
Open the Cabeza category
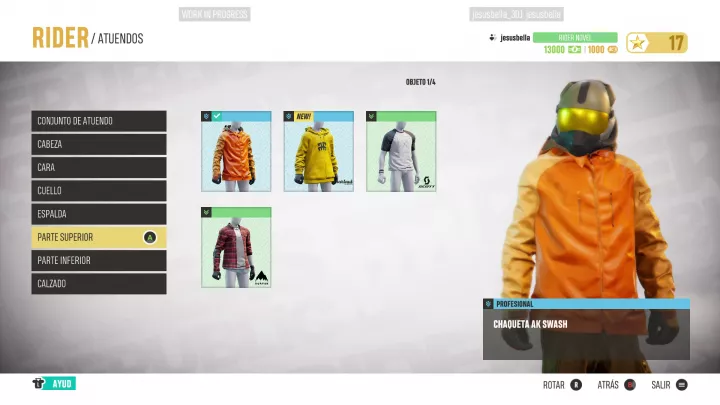(98, 144)
